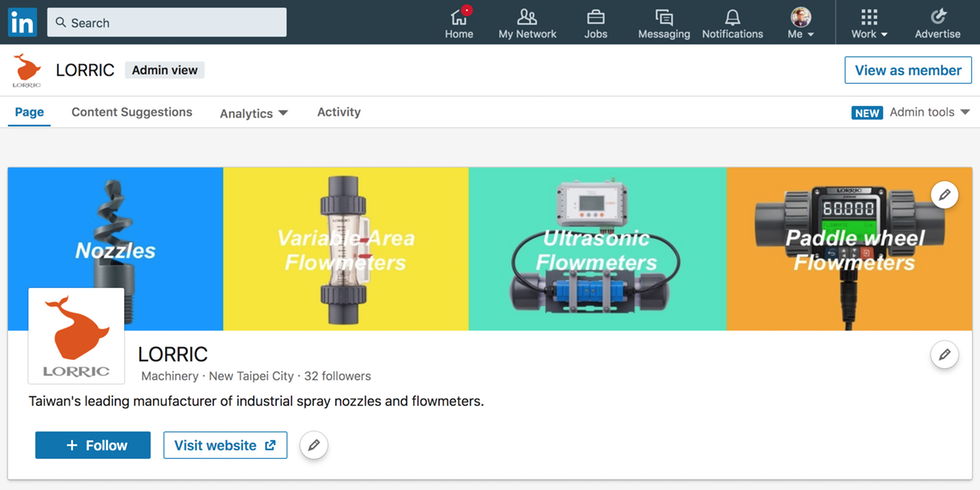
Task: Click the NEW badge beside Admin tools
Action: [x=867, y=113]
